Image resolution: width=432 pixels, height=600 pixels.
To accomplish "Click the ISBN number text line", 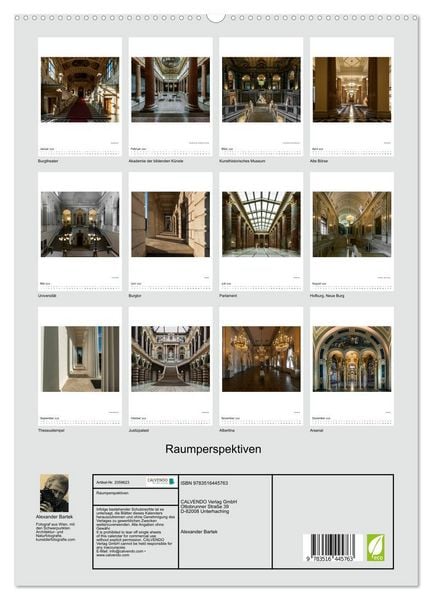I will click(204, 483).
